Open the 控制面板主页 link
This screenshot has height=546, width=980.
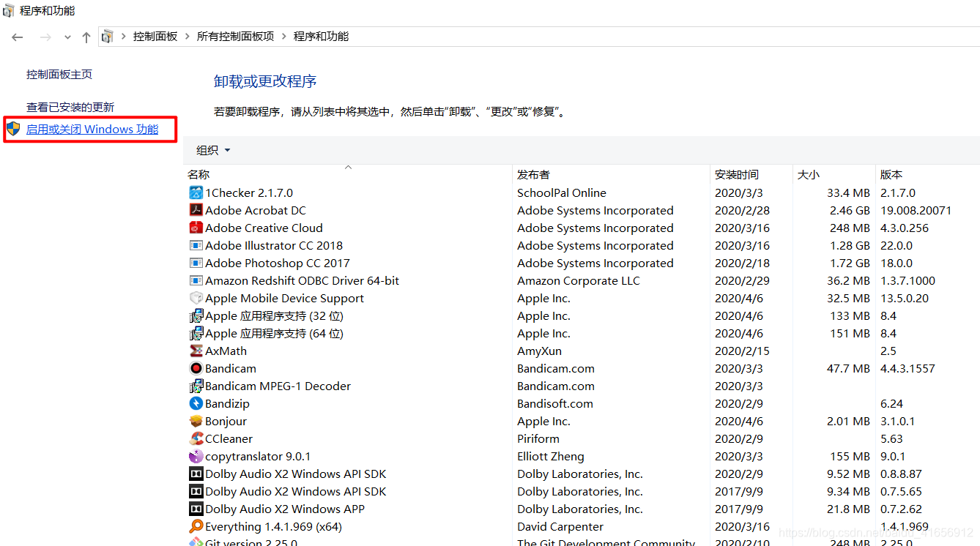tap(59, 74)
